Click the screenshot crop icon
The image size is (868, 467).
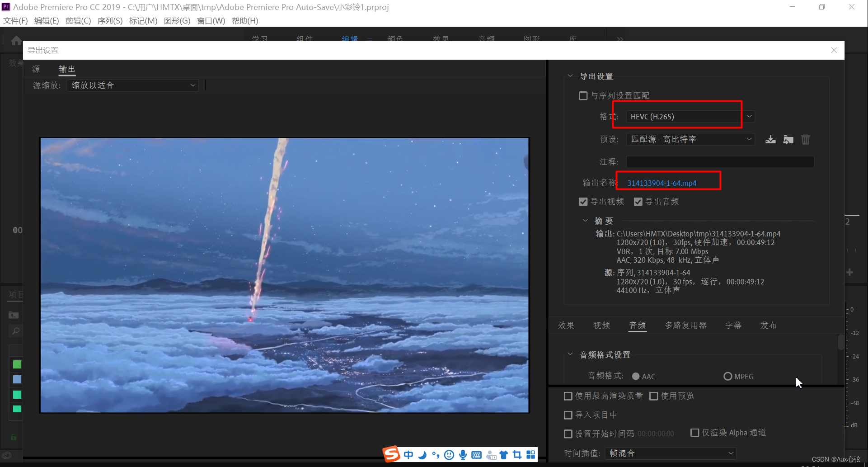[517, 455]
